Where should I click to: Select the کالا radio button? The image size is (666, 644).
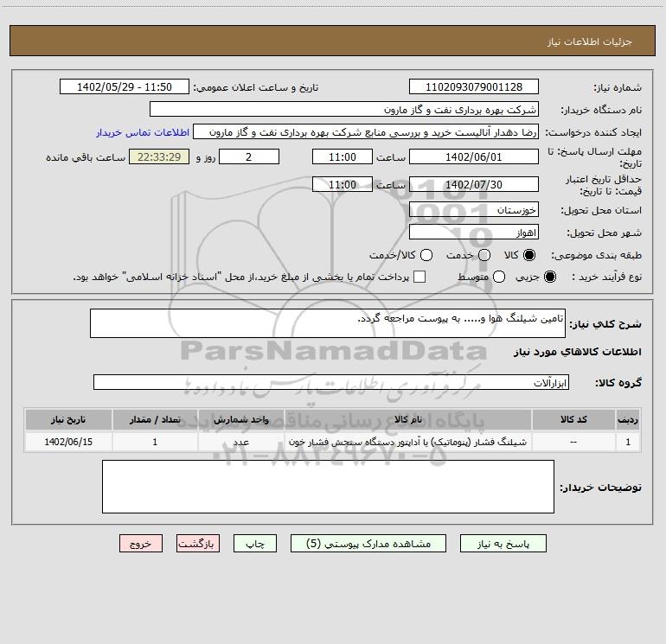point(529,255)
